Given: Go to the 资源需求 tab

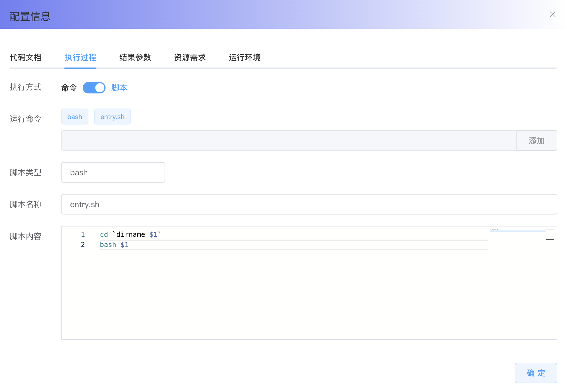Looking at the screenshot, I should tap(190, 57).
